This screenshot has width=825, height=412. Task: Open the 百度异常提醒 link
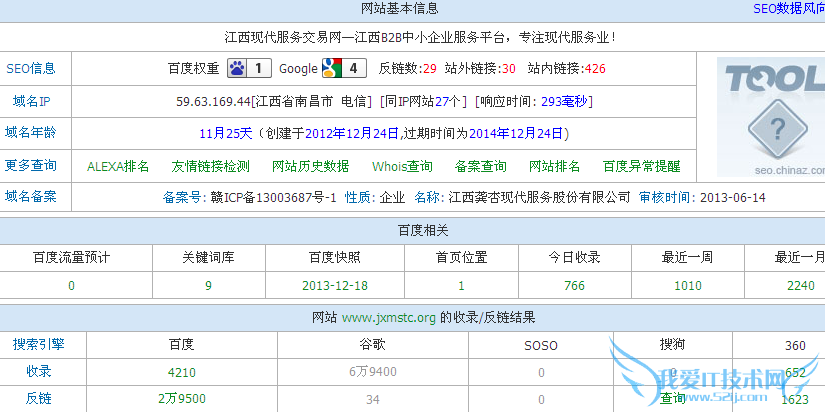click(x=641, y=167)
